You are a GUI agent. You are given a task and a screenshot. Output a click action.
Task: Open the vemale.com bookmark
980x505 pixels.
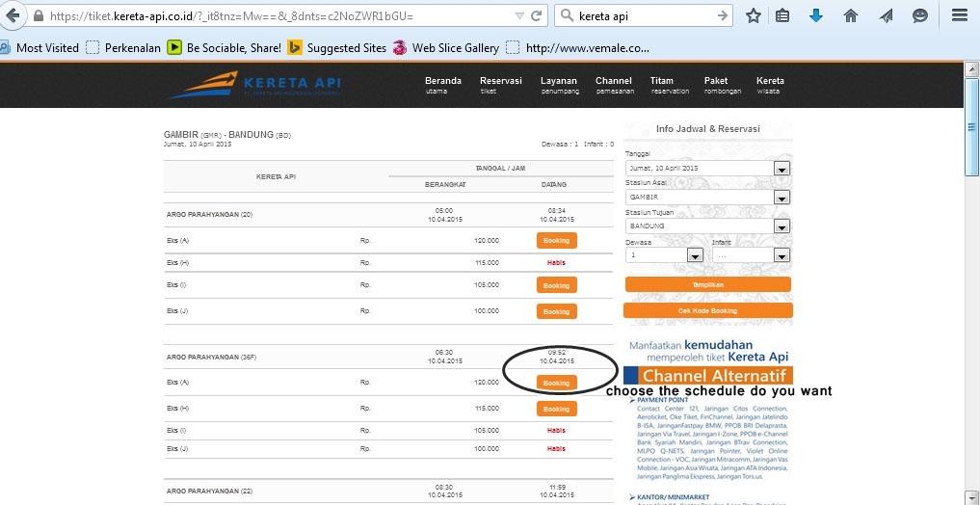[577, 47]
